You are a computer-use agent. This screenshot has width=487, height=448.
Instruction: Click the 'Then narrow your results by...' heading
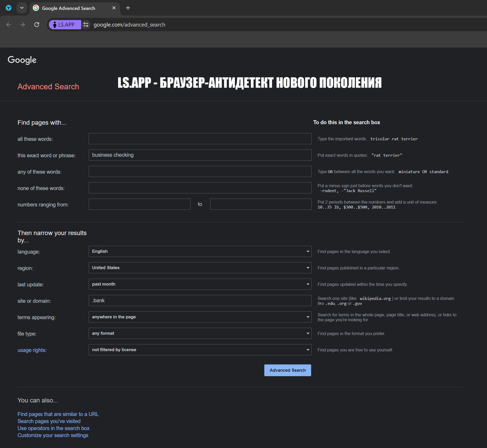click(52, 237)
